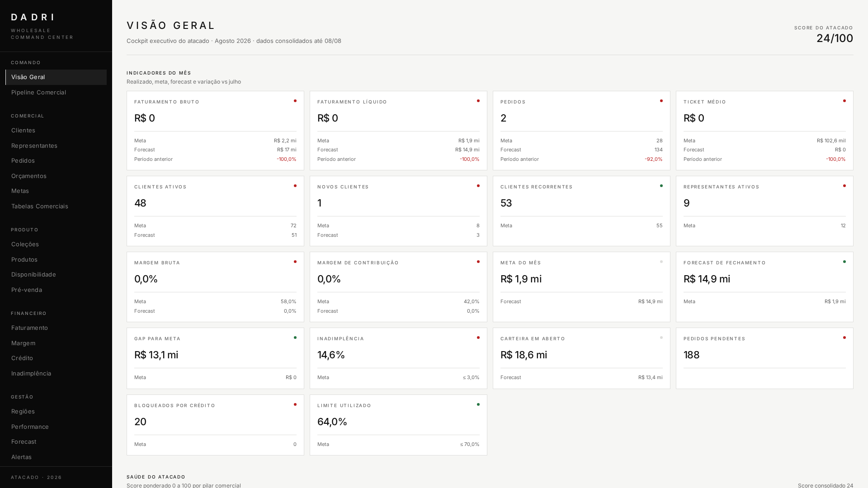The width and height of the screenshot is (868, 488).
Task: Click Limite Utilizado green status dot
Action: 478,404
